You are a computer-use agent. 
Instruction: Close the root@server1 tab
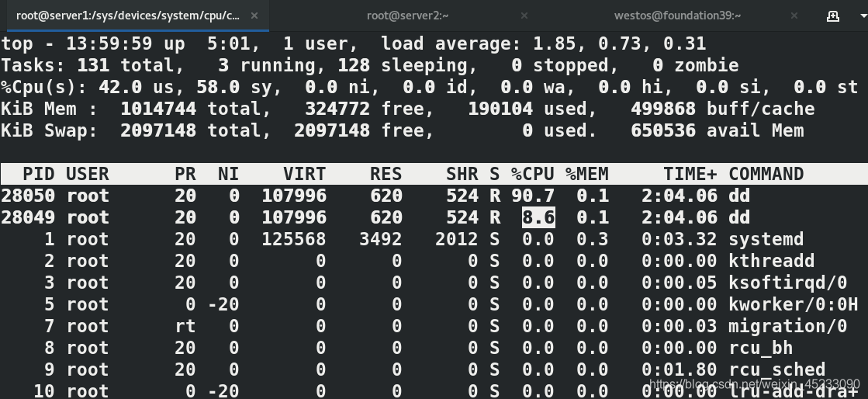click(254, 16)
